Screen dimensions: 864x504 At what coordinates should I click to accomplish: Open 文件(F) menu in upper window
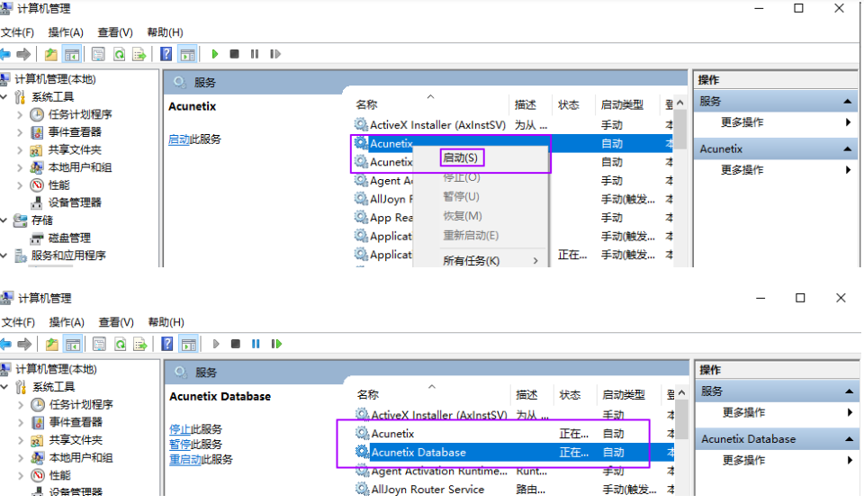17,32
